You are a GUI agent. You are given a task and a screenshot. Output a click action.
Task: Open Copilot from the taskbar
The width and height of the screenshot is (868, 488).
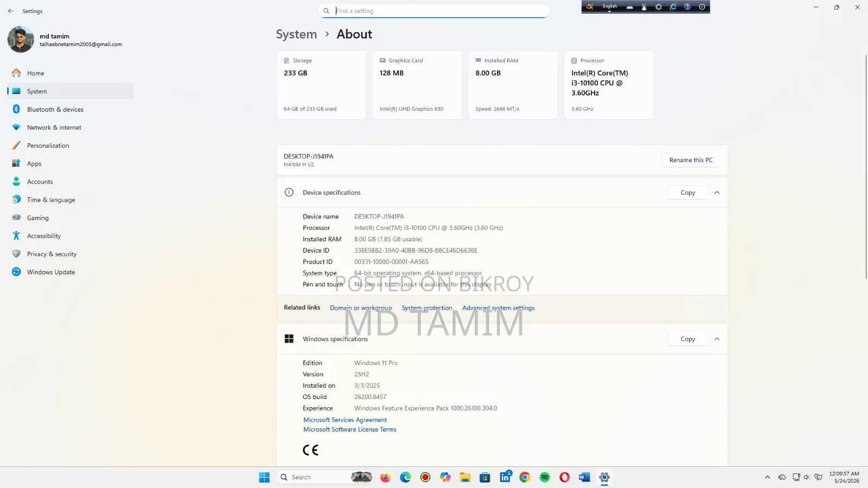tap(445, 477)
